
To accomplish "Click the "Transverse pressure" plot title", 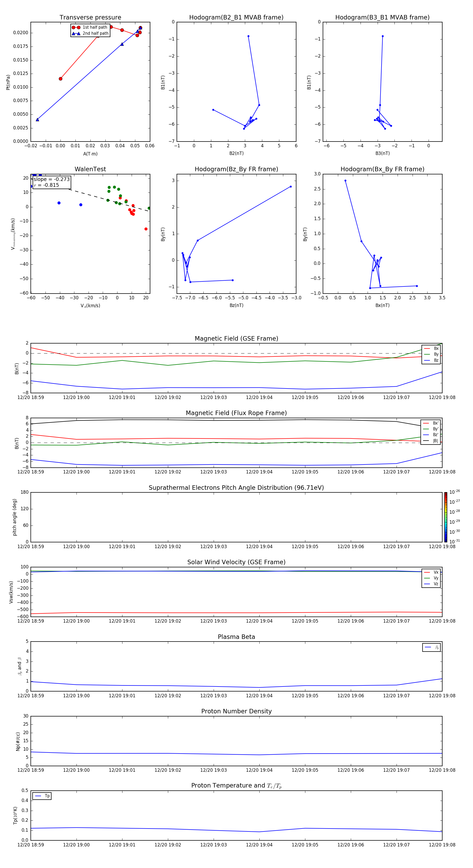I will coord(90,18).
